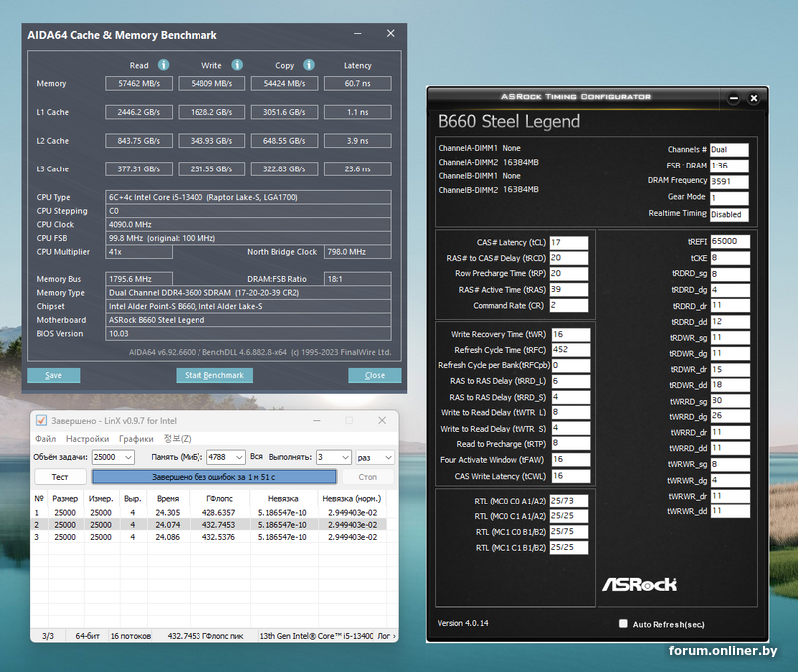Toggle the Auto Refresh(sec) checkbox
The width and height of the screenshot is (798, 672).
click(623, 624)
